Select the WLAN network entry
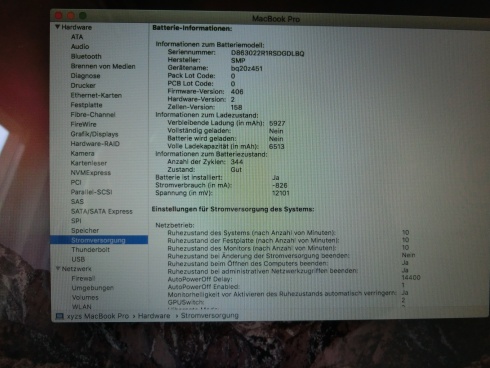This screenshot has width=490, height=368. click(x=82, y=307)
